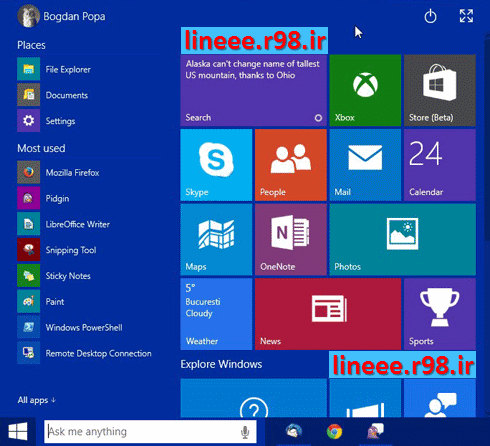
Task: Open the News tile
Action: coord(328,314)
